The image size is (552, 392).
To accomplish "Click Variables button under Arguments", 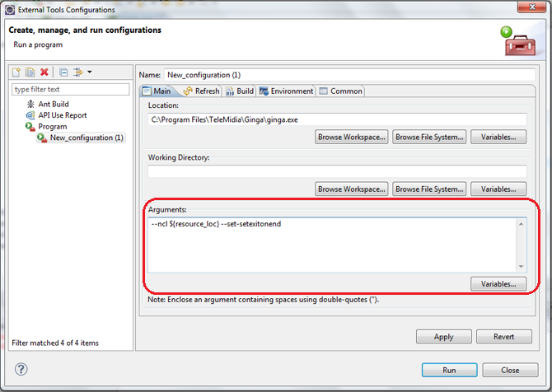I will coord(498,283).
